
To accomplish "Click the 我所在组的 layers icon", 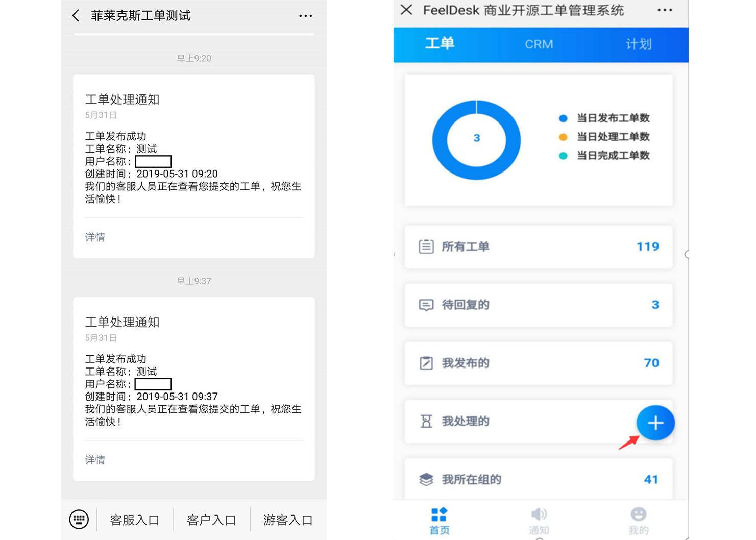I will click(x=426, y=479).
